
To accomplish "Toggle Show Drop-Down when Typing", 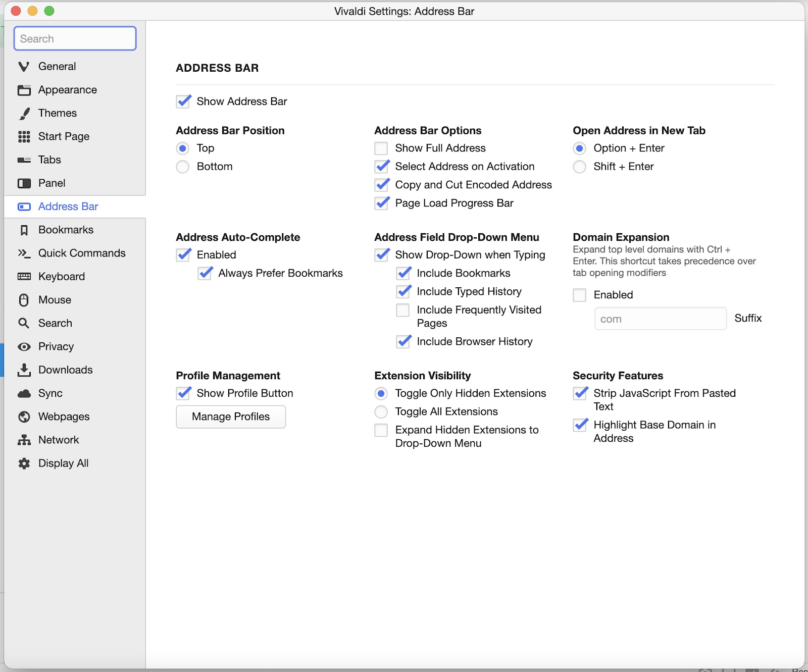I will click(x=382, y=254).
